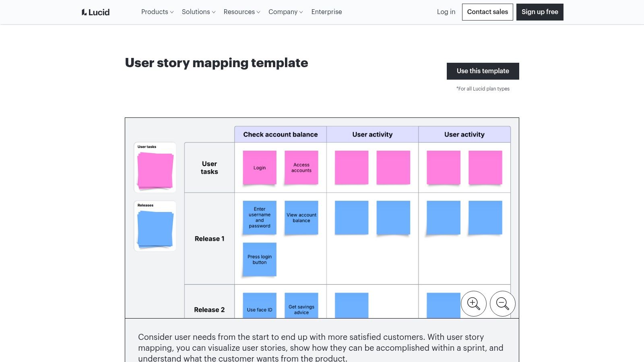644x362 pixels.
Task: Click Sign up free button
Action: coord(540,12)
